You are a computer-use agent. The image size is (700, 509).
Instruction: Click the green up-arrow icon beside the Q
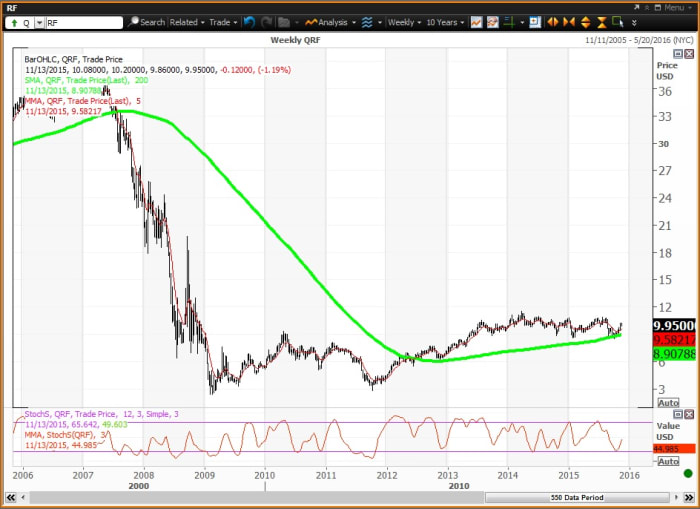point(14,22)
